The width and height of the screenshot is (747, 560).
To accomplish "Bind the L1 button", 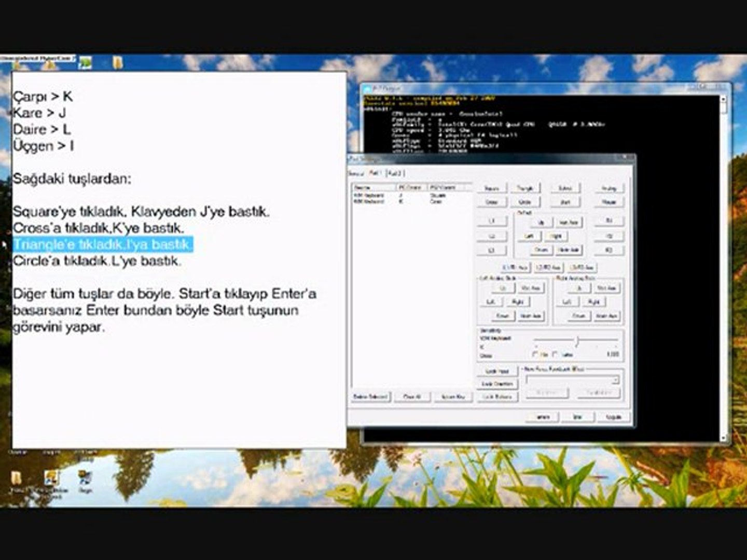I will (492, 221).
